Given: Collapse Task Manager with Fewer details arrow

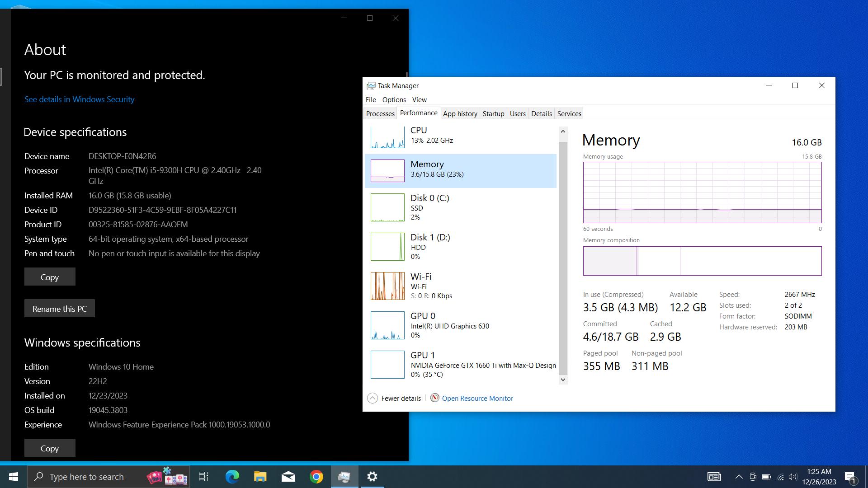Looking at the screenshot, I should coord(373,398).
